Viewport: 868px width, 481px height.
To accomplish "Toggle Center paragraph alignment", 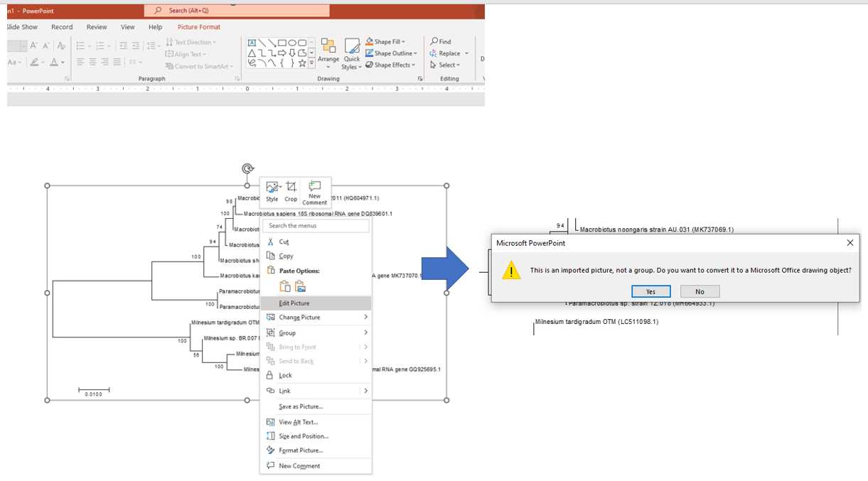I will [92, 62].
